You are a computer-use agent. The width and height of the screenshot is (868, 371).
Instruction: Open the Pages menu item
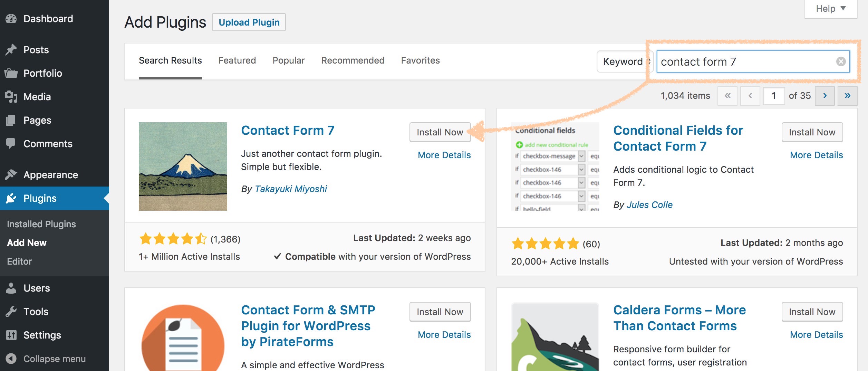tap(55, 120)
